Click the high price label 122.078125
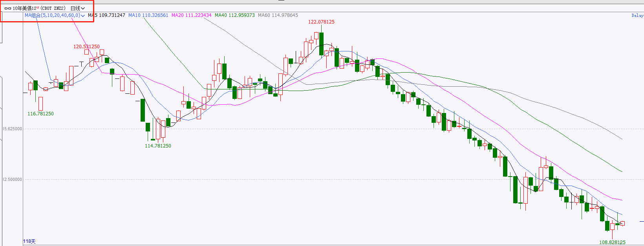 coord(321,22)
